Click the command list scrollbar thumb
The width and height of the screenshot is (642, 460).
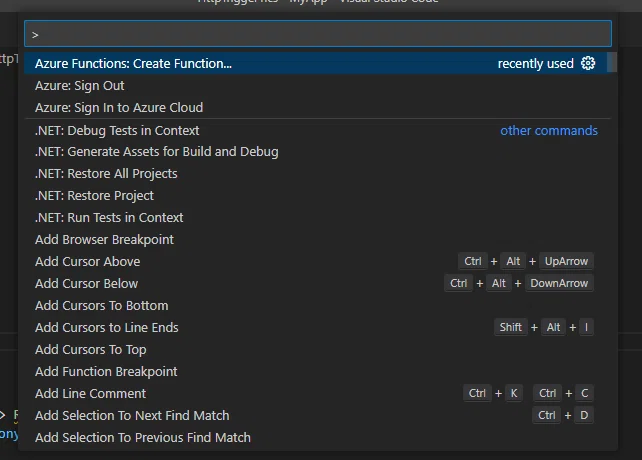coord(612,63)
